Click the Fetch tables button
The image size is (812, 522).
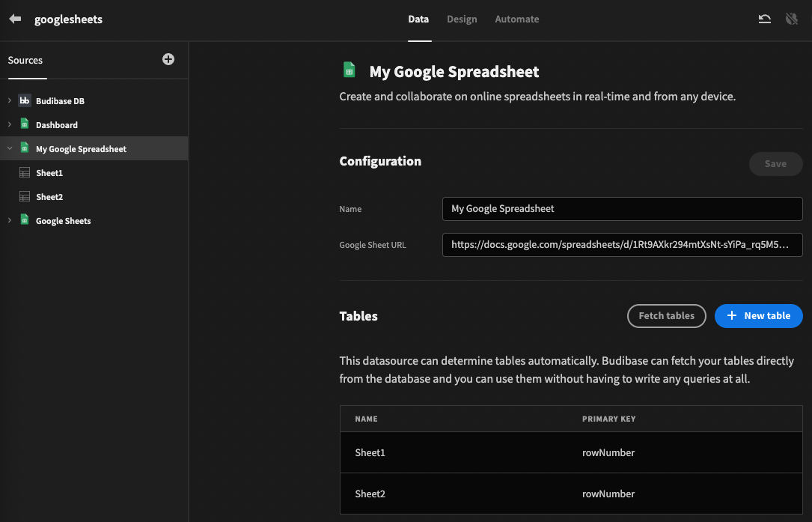667,316
